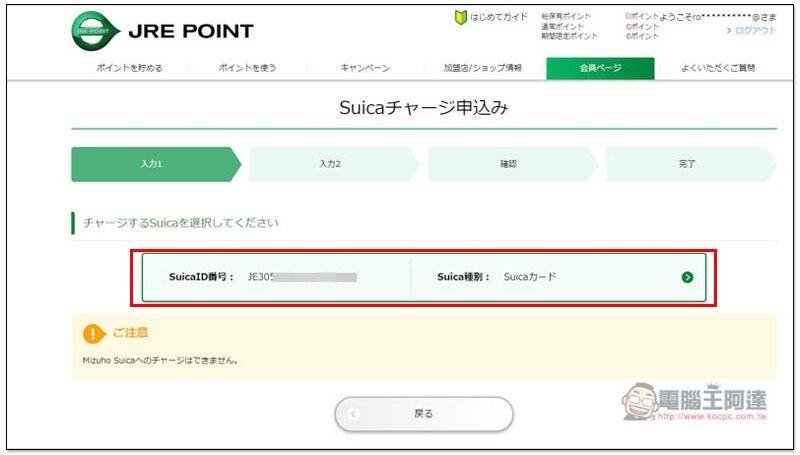The width and height of the screenshot is (800, 455).
Task: Open よくいただくご質問 FAQ menu
Action: tap(718, 68)
